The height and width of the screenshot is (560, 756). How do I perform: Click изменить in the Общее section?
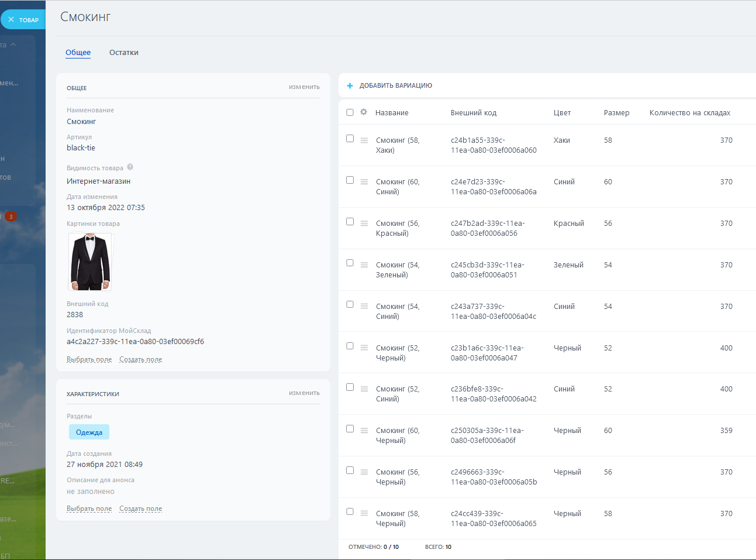pyautogui.click(x=304, y=87)
